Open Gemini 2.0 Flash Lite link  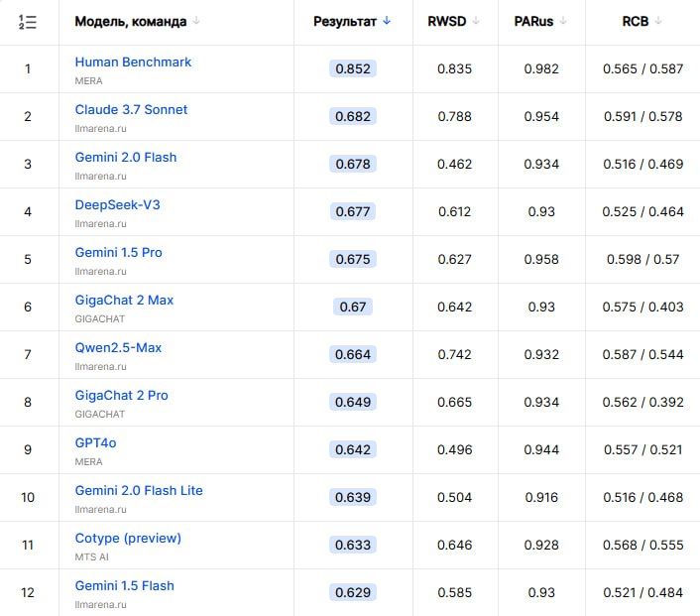(x=139, y=490)
